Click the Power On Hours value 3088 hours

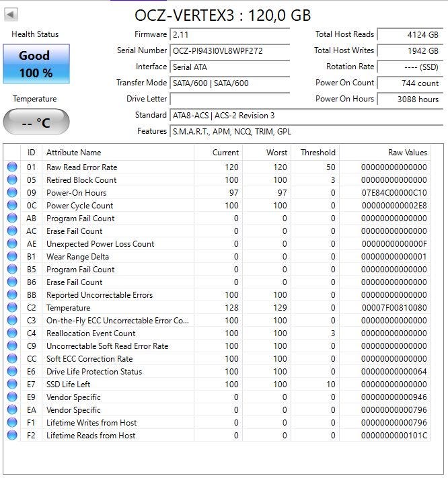pos(410,99)
